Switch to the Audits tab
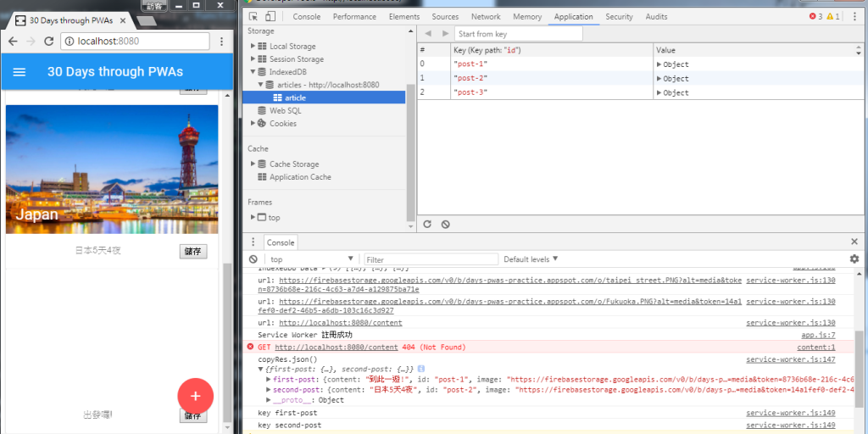868x434 pixels. pyautogui.click(x=656, y=17)
